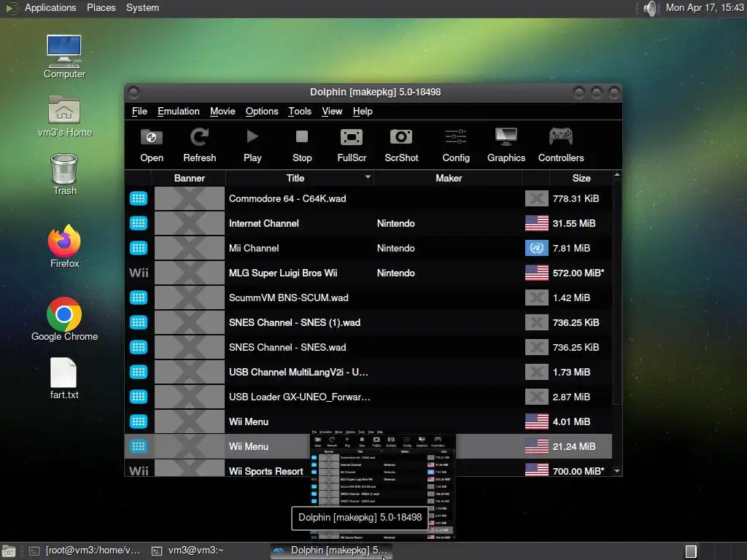Screen dimensions: 747x560
Task: Click the Refresh game list icon
Action: tap(199, 138)
